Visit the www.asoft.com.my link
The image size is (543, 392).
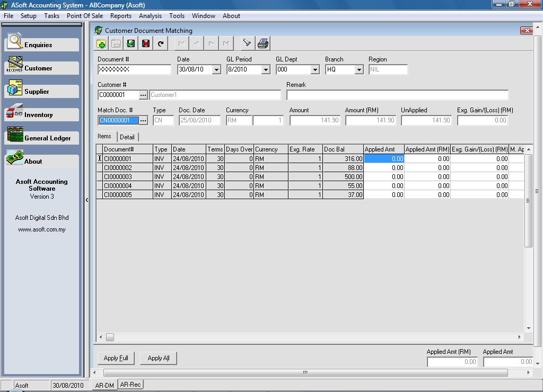tap(41, 229)
